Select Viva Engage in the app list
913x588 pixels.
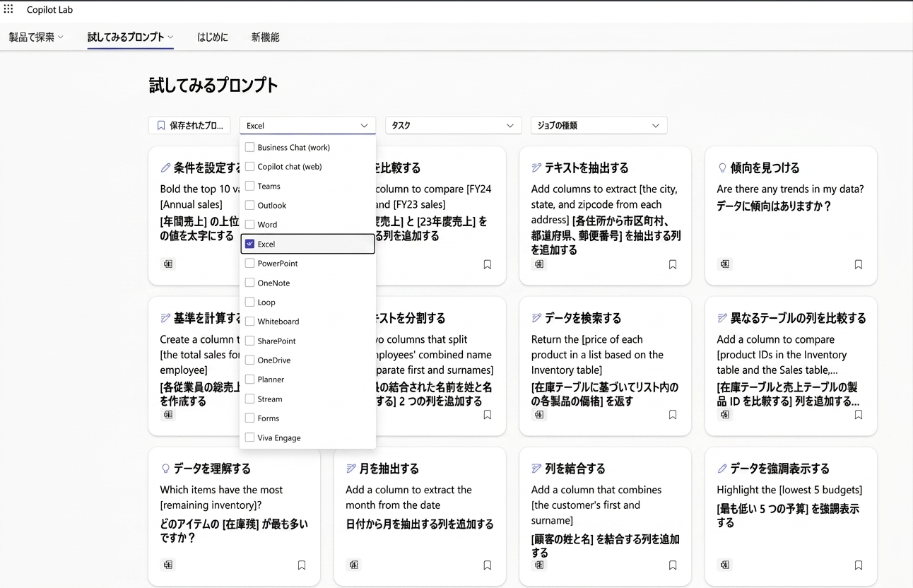pos(307,437)
